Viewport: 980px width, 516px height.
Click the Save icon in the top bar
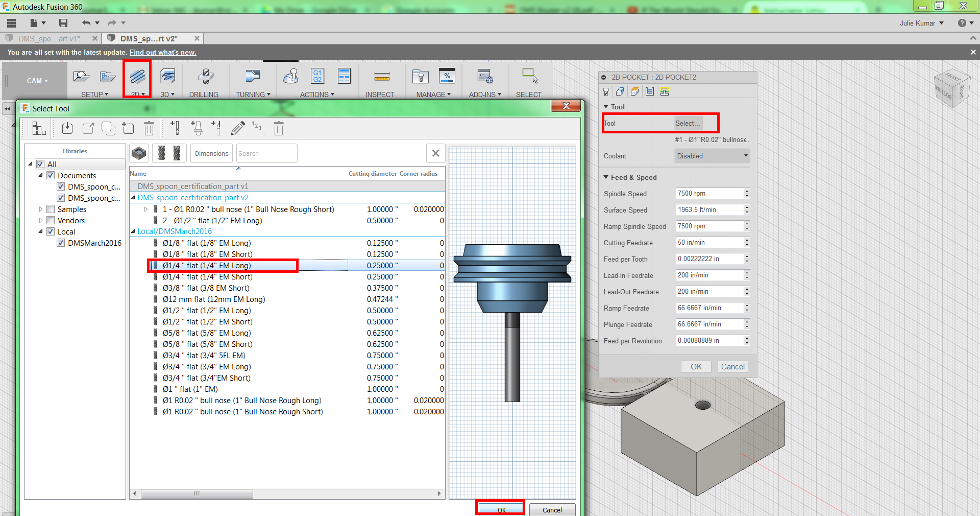coord(63,23)
